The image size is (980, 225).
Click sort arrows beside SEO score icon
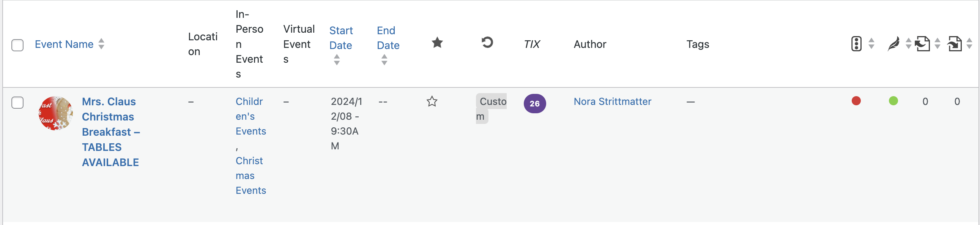(x=871, y=44)
